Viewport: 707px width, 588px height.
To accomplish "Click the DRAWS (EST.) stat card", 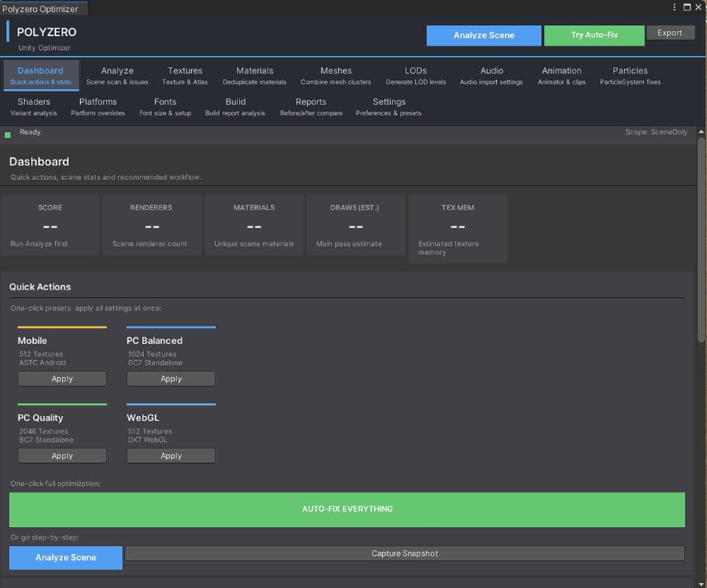I will click(355, 225).
